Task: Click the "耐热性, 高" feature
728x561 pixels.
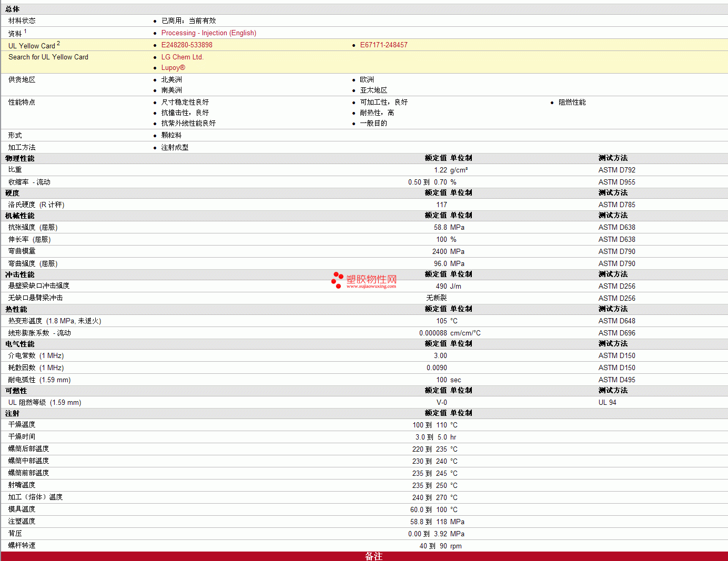Action: pyautogui.click(x=377, y=113)
